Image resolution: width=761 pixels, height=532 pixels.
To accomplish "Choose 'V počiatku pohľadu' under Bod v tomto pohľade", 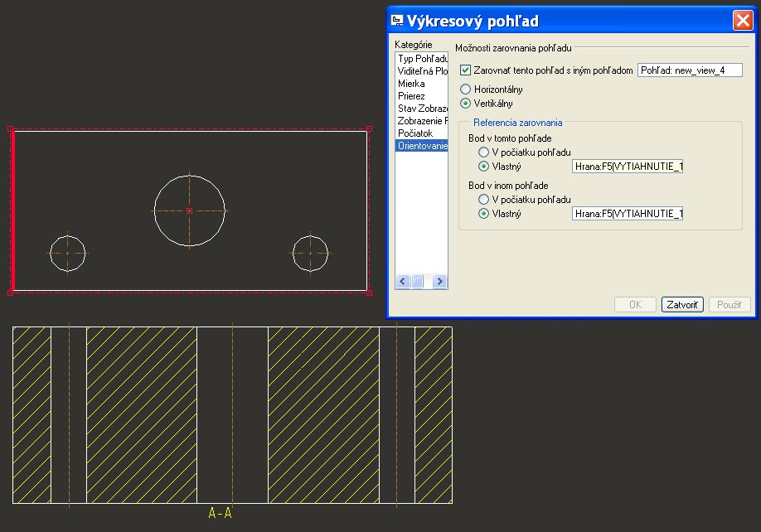I will [483, 152].
